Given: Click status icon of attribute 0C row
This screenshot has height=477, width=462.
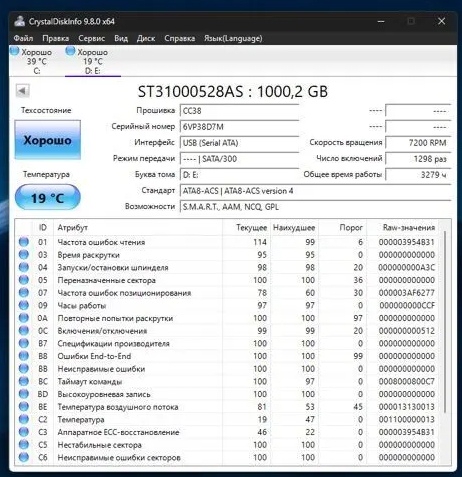Looking at the screenshot, I should [24, 330].
